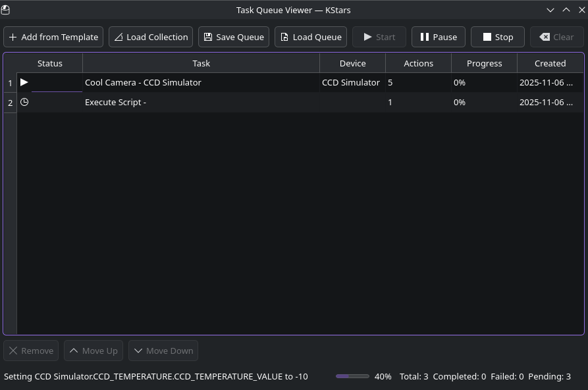Click the running play icon on Cool Camera row
The height and width of the screenshot is (390, 588).
[24, 82]
